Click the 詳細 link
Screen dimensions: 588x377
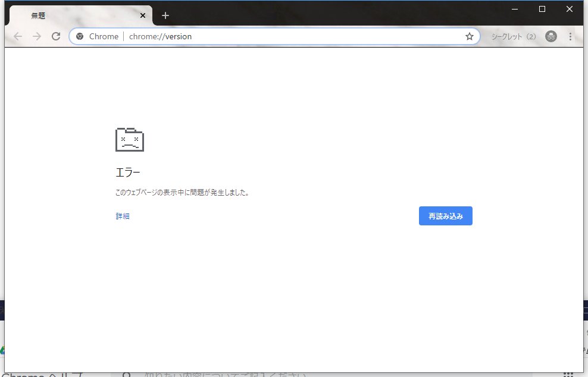pyautogui.click(x=123, y=216)
